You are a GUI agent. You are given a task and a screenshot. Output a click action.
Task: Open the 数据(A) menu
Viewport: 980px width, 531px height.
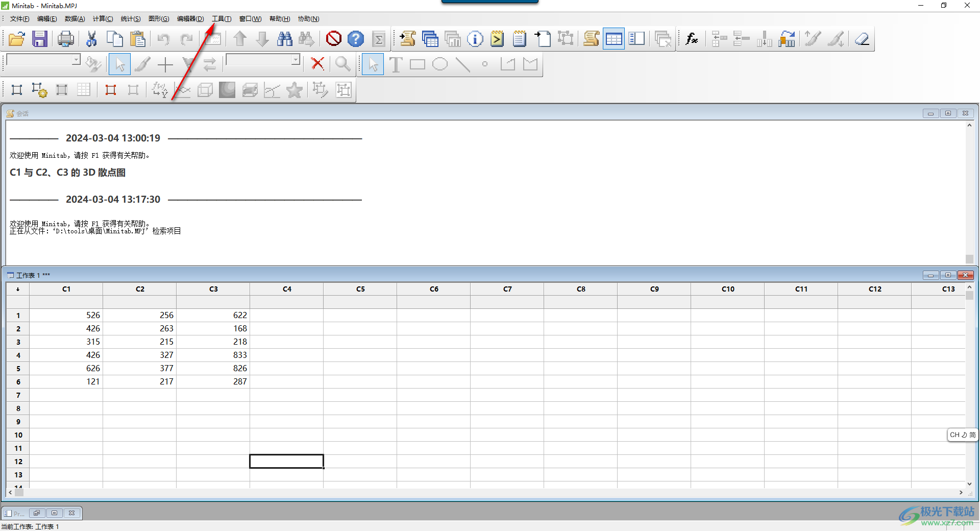click(75, 19)
